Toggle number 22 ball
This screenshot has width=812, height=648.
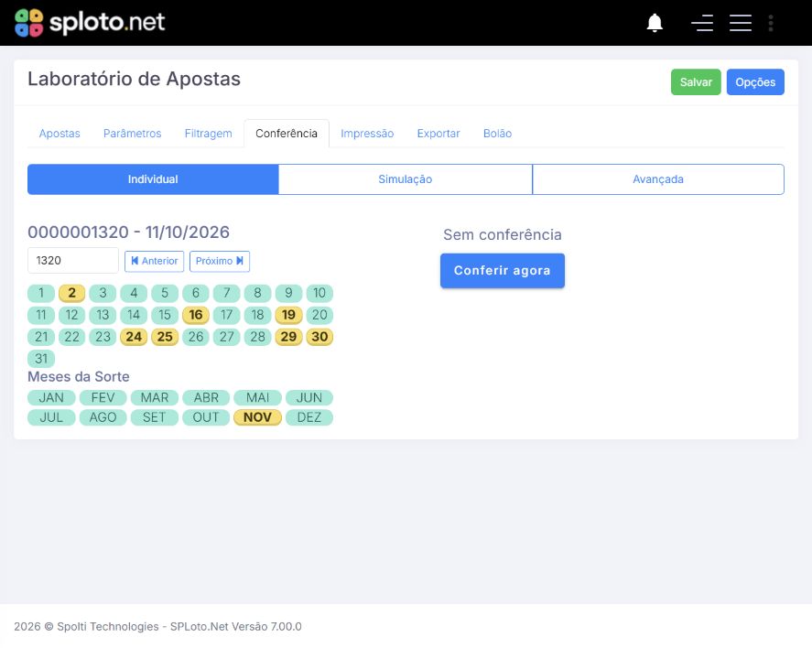click(72, 337)
